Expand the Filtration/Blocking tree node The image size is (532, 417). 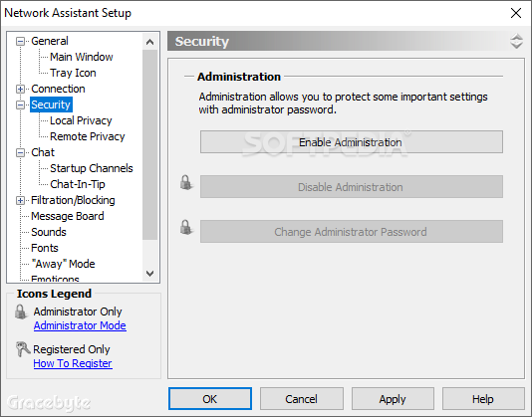pos(20,201)
